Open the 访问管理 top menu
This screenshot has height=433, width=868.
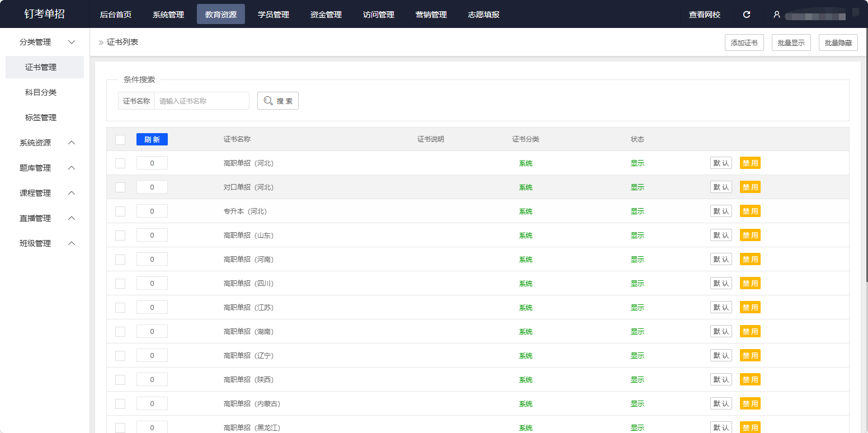(379, 15)
